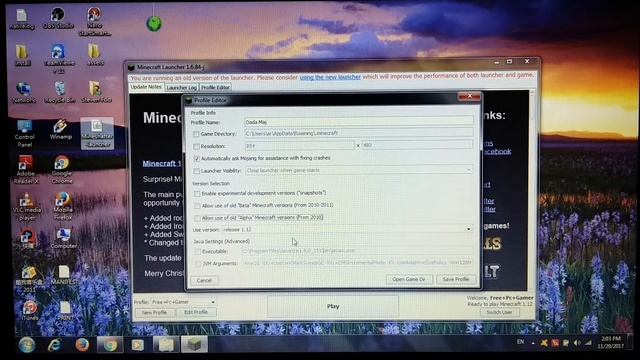Allow old Alpha Minecraft versions checkbox
The height and width of the screenshot is (360, 640).
click(198, 218)
